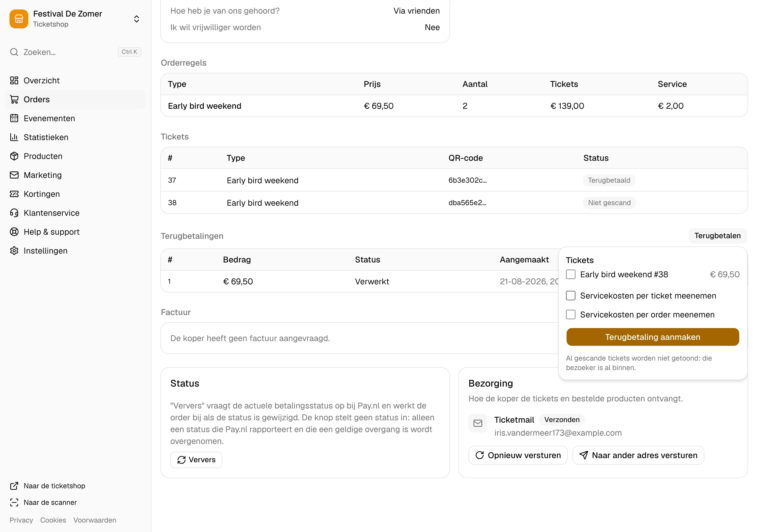Click the orange Festival De Zomer shop logo
The height and width of the screenshot is (532, 757).
click(19, 19)
